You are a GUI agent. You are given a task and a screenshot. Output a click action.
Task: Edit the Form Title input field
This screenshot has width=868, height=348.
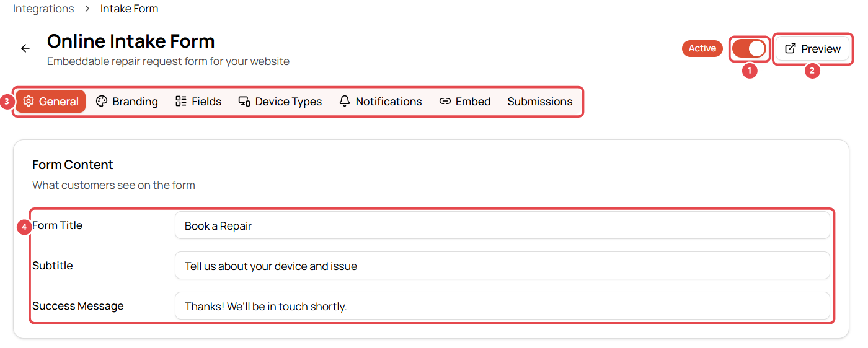coord(502,225)
